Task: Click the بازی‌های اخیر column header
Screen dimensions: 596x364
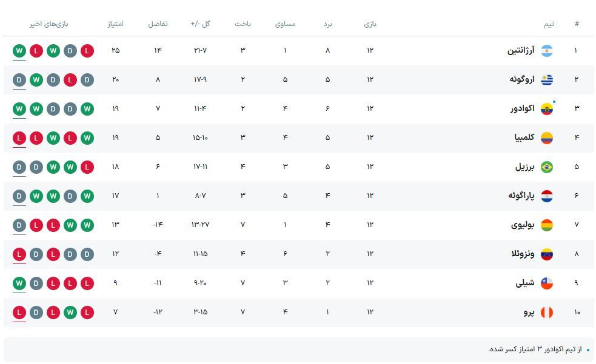Action: [x=49, y=24]
